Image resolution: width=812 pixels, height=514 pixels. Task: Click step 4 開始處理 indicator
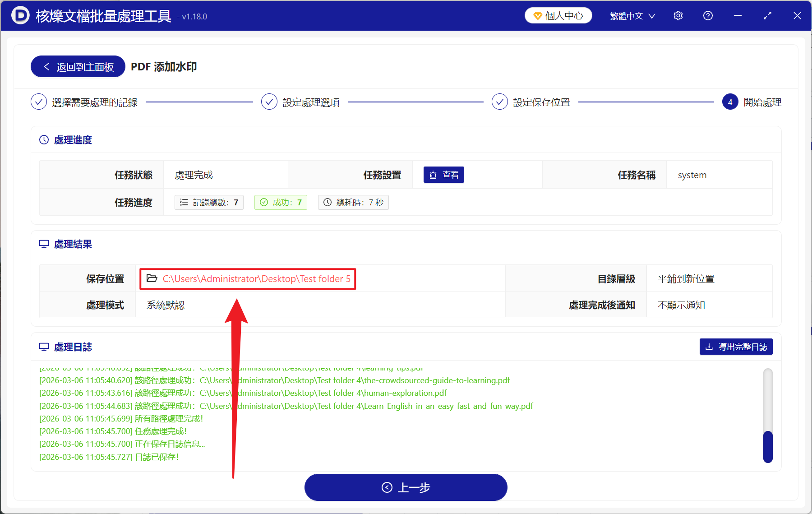click(730, 102)
